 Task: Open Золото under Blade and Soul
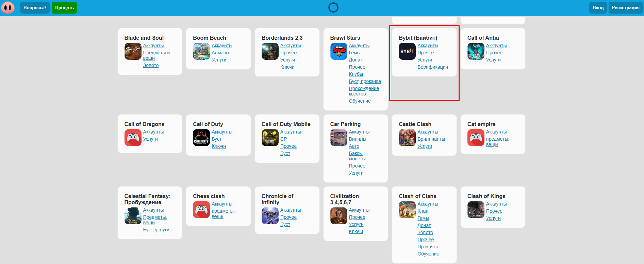pyautogui.click(x=151, y=65)
